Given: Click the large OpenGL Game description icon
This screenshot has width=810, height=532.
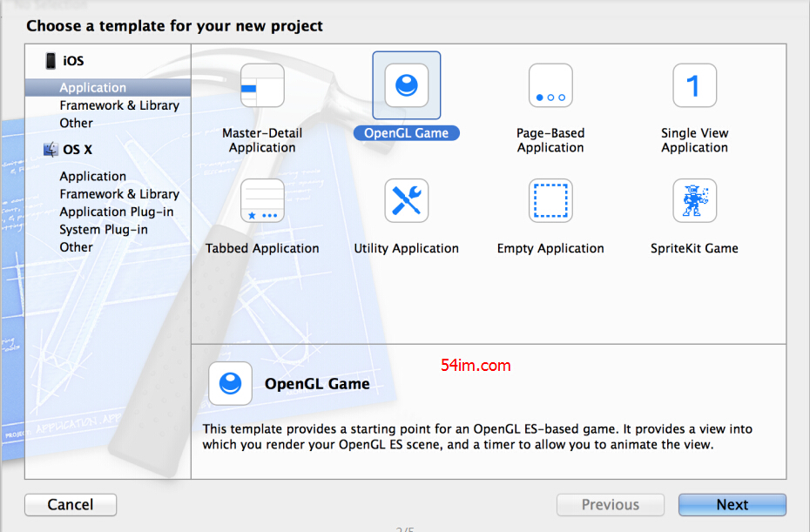Looking at the screenshot, I should click(231, 384).
